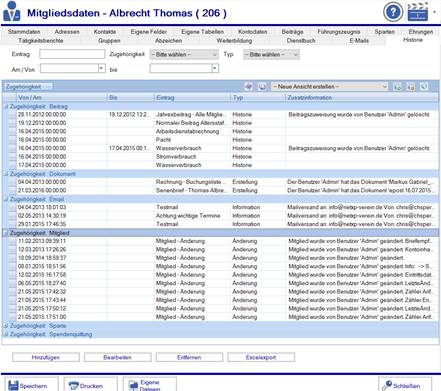Click the Drucken printer icon

coord(73,386)
